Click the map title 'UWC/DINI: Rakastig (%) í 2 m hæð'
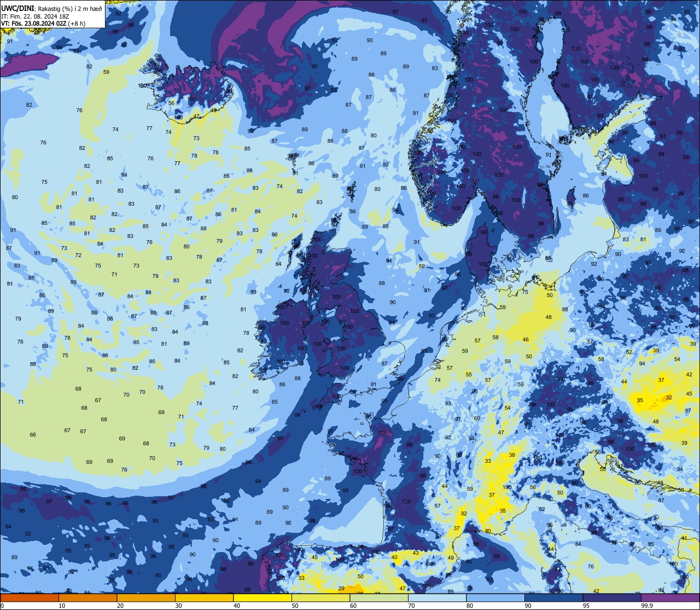This screenshot has height=610, width=700. tap(51, 9)
